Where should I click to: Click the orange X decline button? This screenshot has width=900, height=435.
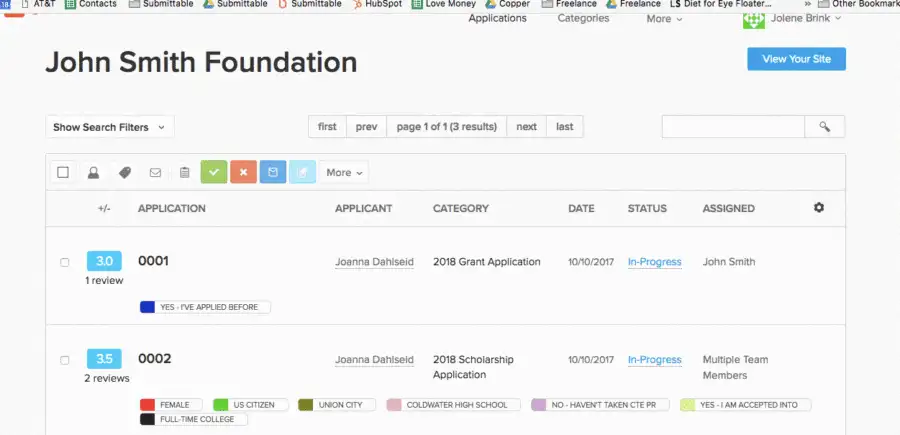pyautogui.click(x=243, y=172)
